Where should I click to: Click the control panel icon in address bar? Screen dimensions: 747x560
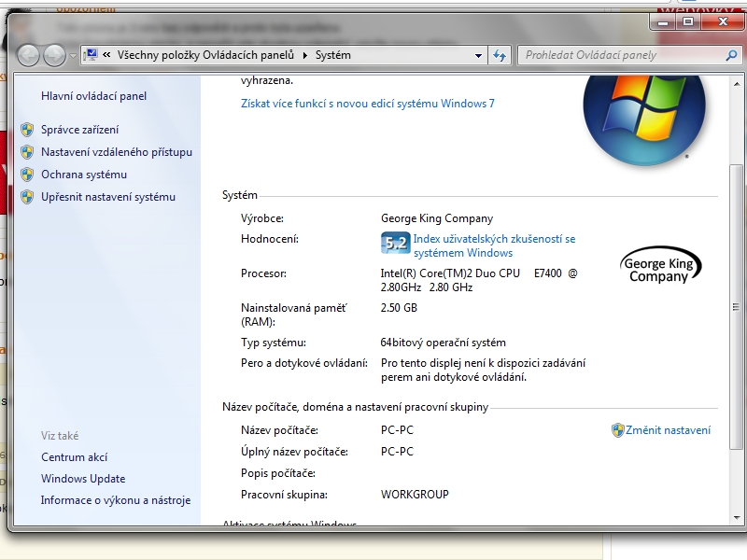pyautogui.click(x=91, y=55)
